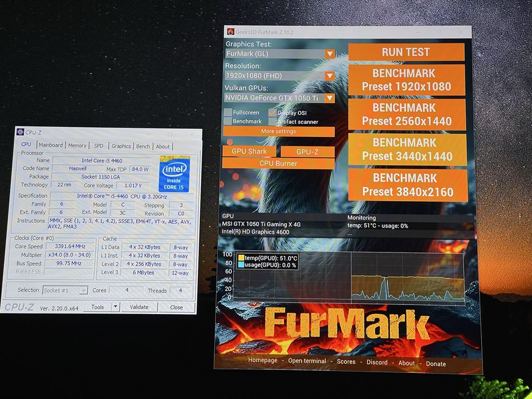Click the Tools button in CPU-Z
This screenshot has width=532, height=399.
98,307
